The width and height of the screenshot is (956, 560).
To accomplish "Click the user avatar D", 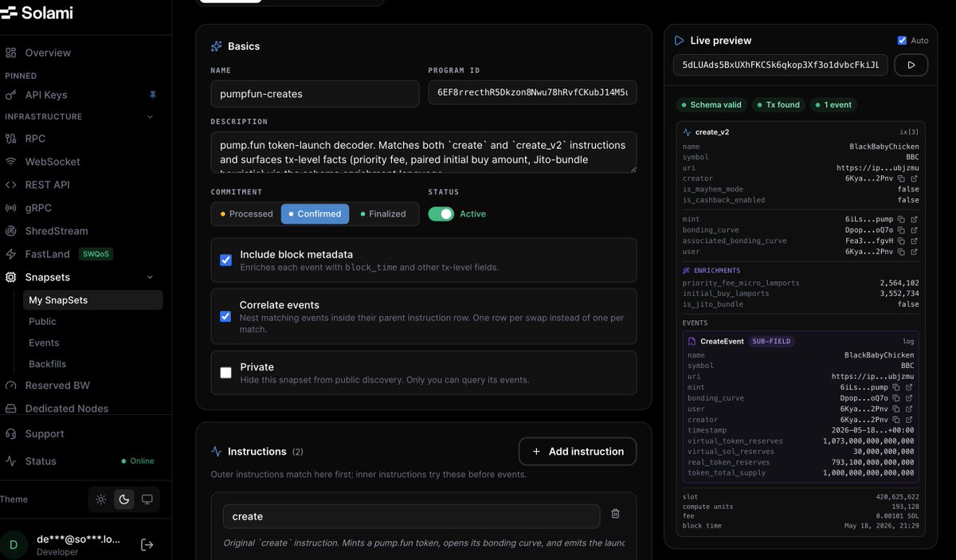I will [x=13, y=545].
